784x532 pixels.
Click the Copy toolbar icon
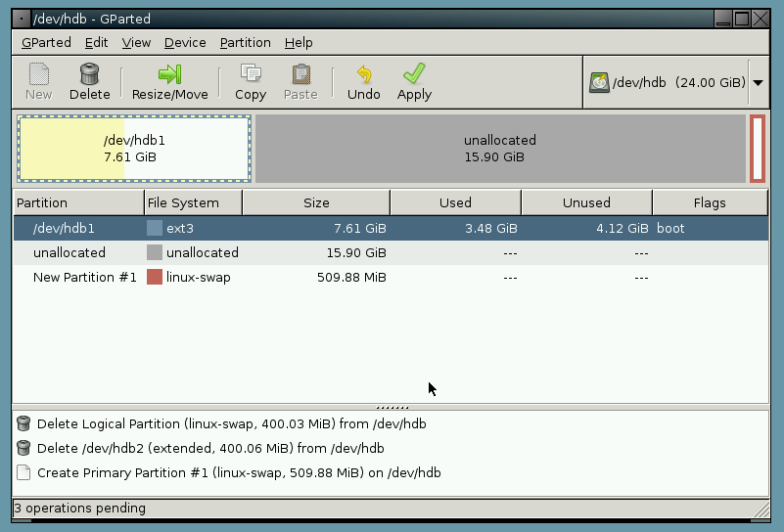(251, 74)
